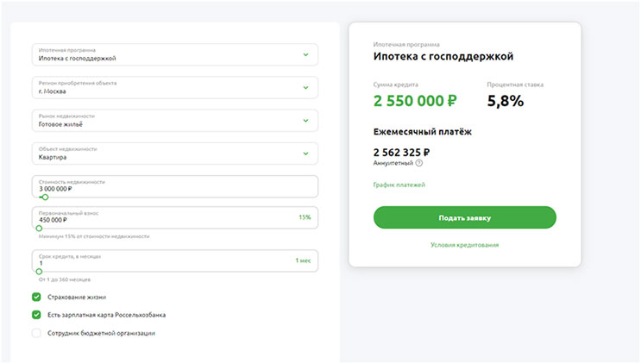The width and height of the screenshot is (641, 364).
Task: Click the help icon next to Аннуитетный
Action: 419,163
